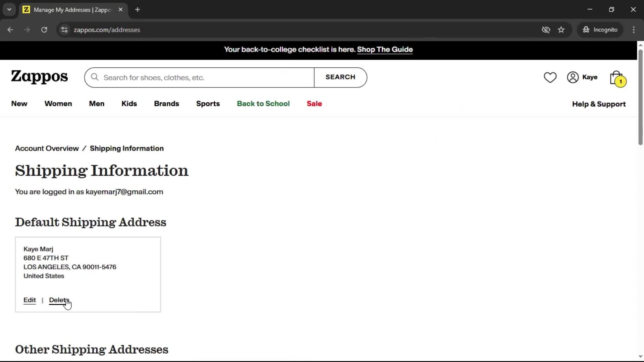Go to Account Overview breadcrumb
Screen dimensions: 644x362
point(47,148)
